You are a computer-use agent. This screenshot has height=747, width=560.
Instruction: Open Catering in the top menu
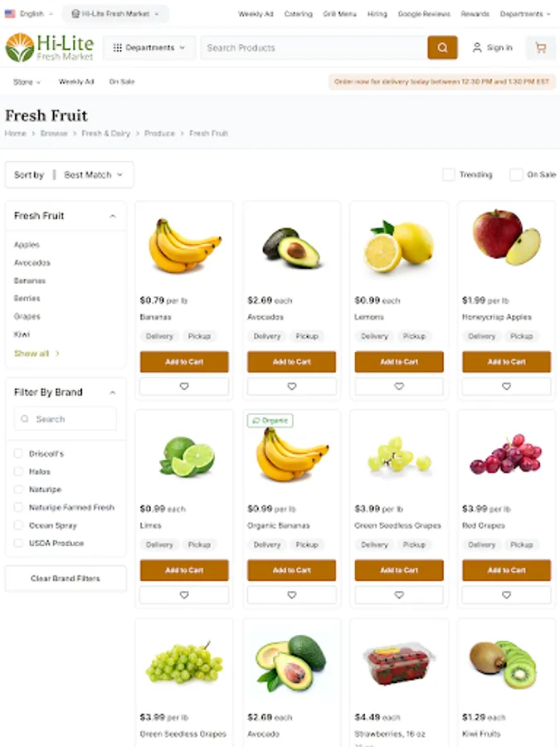coord(299,14)
